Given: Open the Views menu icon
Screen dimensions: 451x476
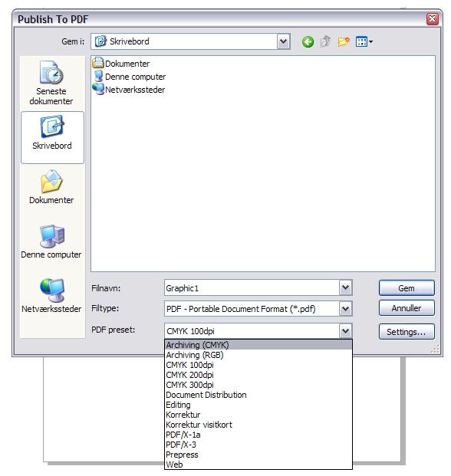Looking at the screenshot, I should pos(364,41).
